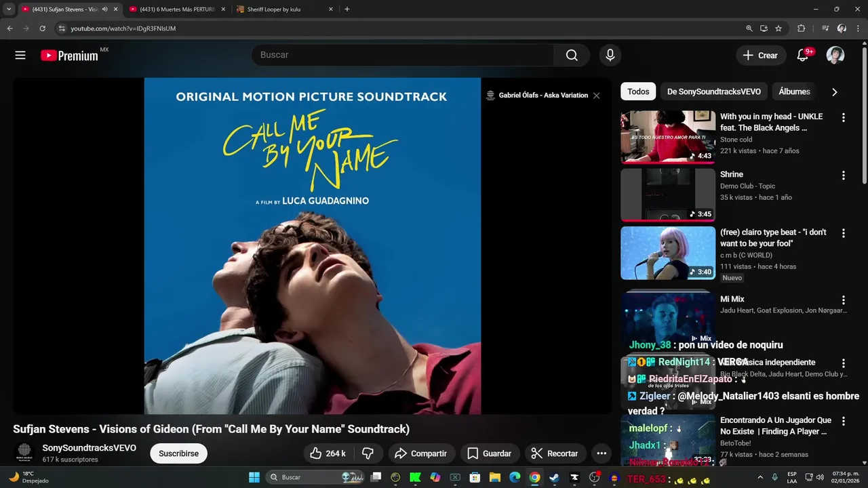Open the YouTube account avatar menu
868x488 pixels.
(835, 56)
